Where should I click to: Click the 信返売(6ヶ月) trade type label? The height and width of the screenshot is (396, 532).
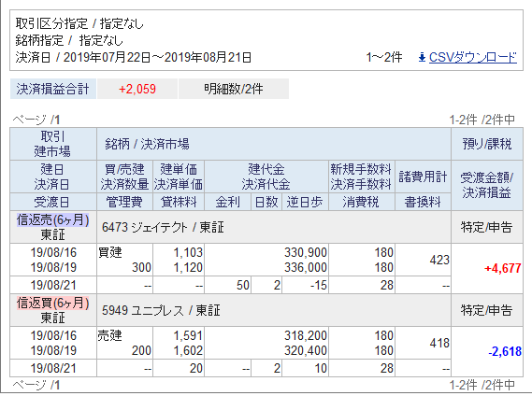[x=53, y=220]
